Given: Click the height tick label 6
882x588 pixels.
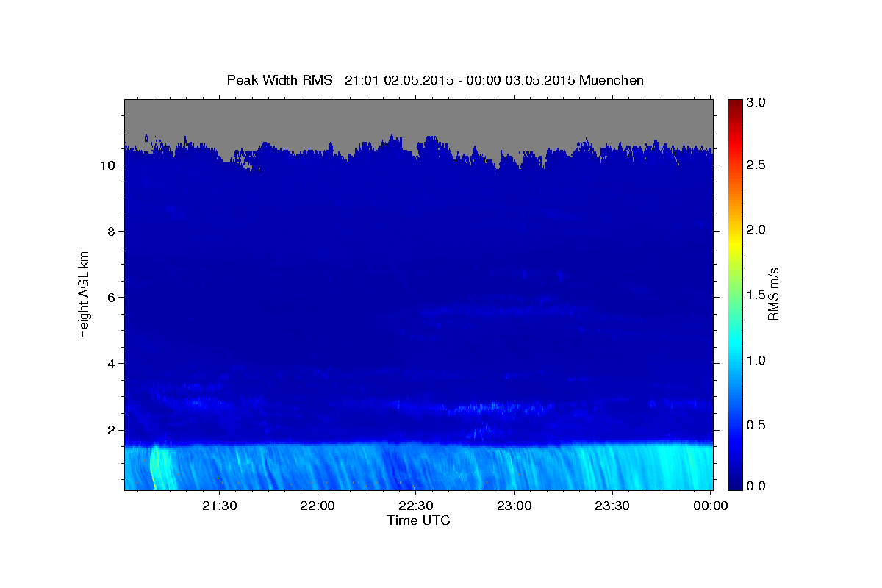Looking at the screenshot, I should (110, 297).
